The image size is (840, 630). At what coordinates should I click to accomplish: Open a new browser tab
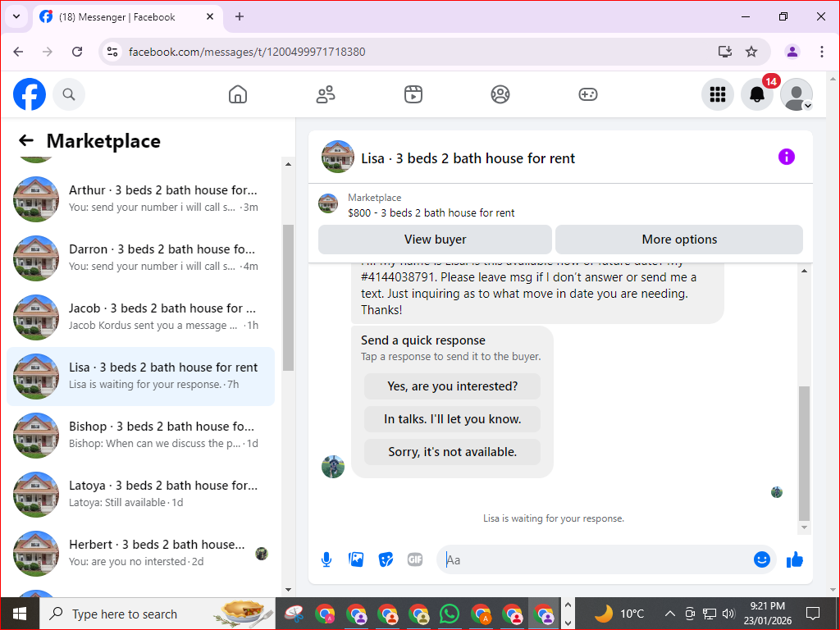(x=239, y=16)
